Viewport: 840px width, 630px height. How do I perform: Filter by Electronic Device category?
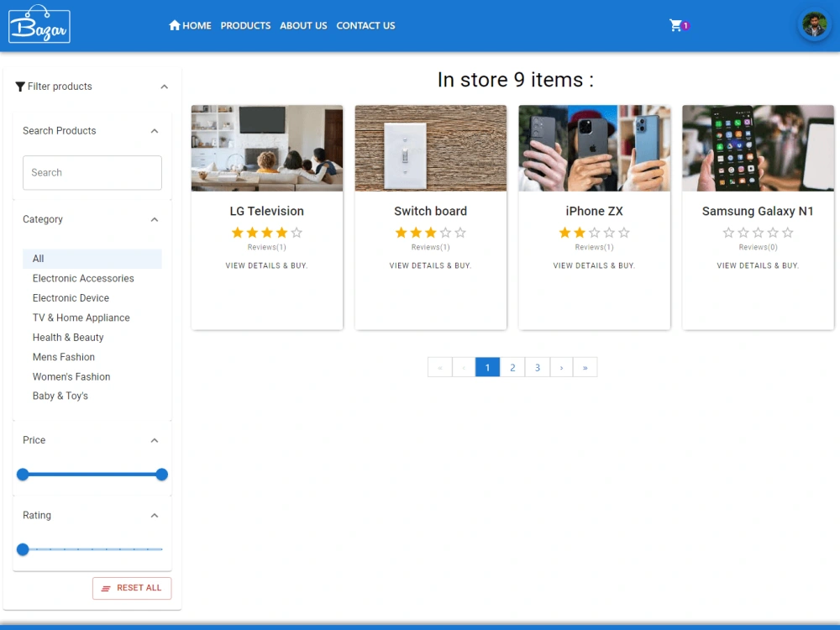click(92, 298)
